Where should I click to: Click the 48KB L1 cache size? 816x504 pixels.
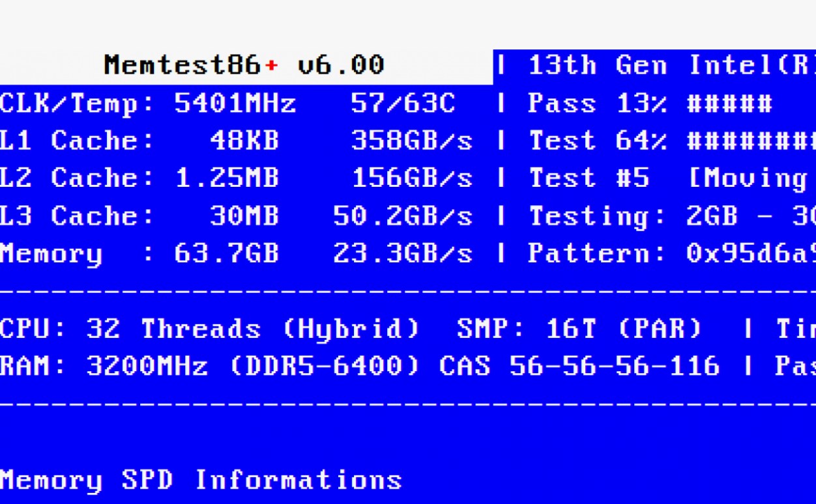click(244, 141)
